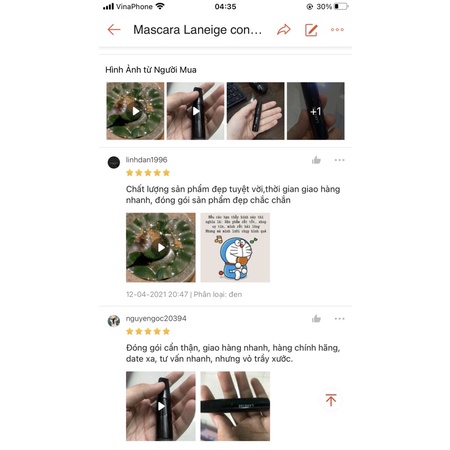Play the mascara video in nguyengoc20394's review
The image size is (450, 450).
coord(161,406)
